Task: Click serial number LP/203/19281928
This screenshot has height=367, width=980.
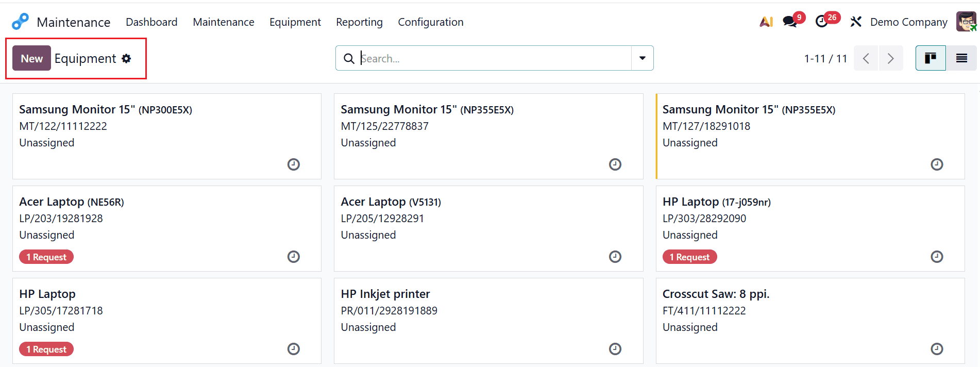Action: [x=61, y=219]
